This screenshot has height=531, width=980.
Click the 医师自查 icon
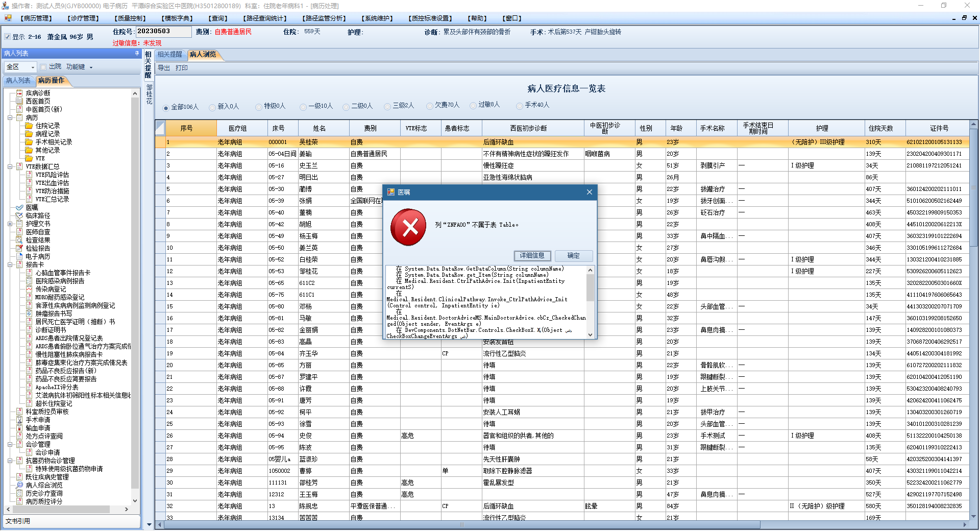pos(19,232)
